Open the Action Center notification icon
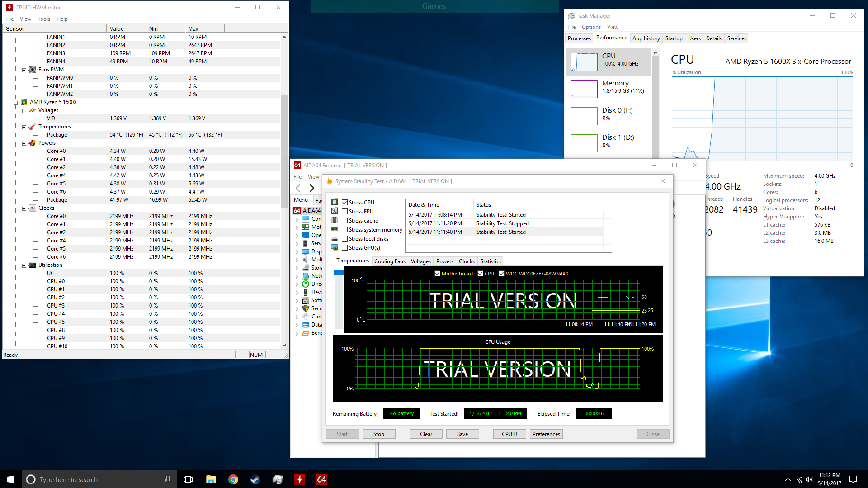This screenshot has width=868, height=488. [853, 479]
